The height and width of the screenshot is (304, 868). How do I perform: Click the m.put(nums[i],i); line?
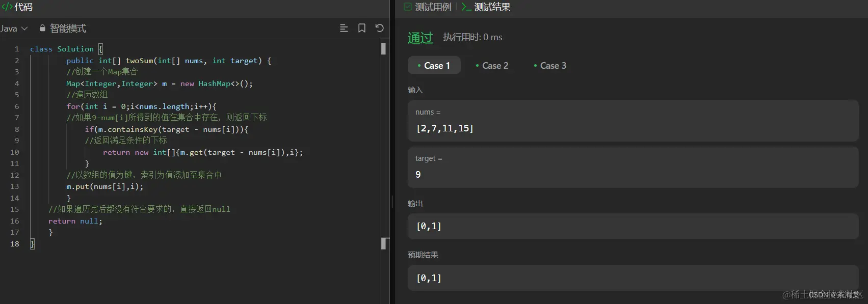click(x=105, y=186)
